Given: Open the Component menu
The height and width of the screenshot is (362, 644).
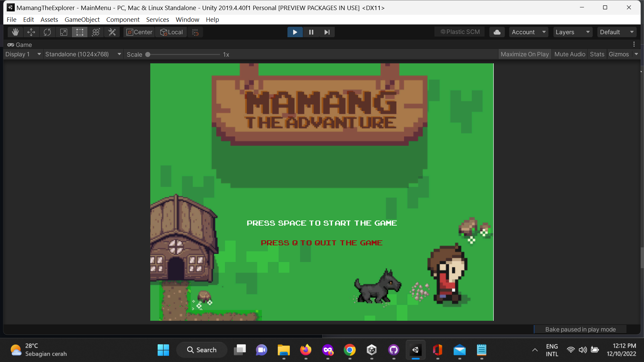Looking at the screenshot, I should click(123, 19).
